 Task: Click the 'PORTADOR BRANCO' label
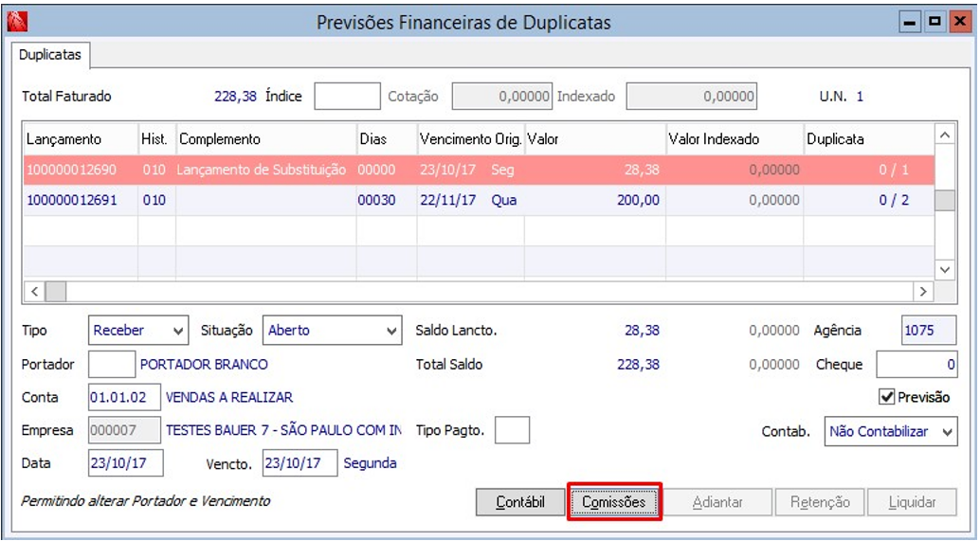(x=205, y=364)
